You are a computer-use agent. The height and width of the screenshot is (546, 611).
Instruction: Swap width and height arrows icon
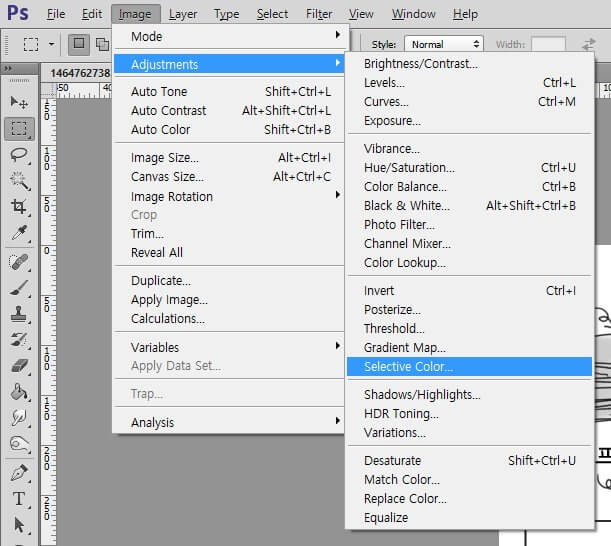click(589, 44)
